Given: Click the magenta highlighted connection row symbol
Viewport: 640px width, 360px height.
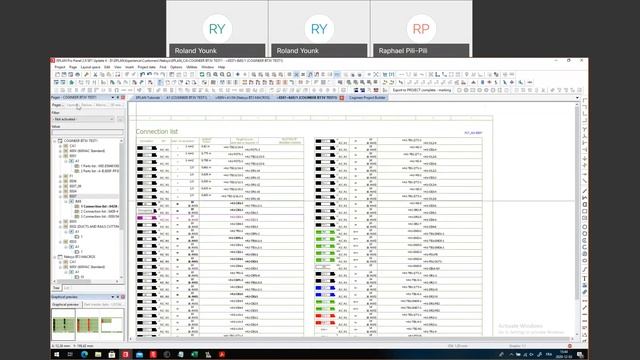Looking at the screenshot, I should 147,218.
